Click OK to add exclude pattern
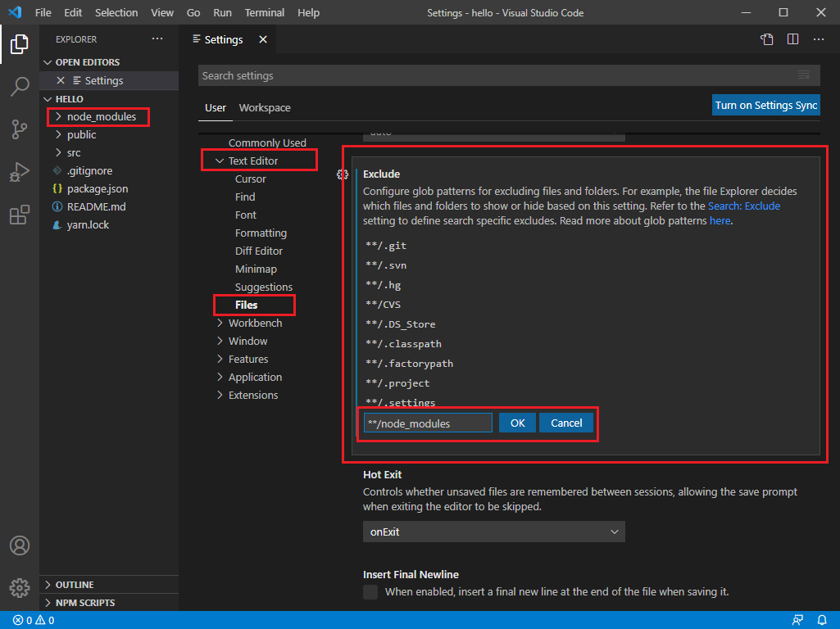The height and width of the screenshot is (629, 840). [x=517, y=423]
